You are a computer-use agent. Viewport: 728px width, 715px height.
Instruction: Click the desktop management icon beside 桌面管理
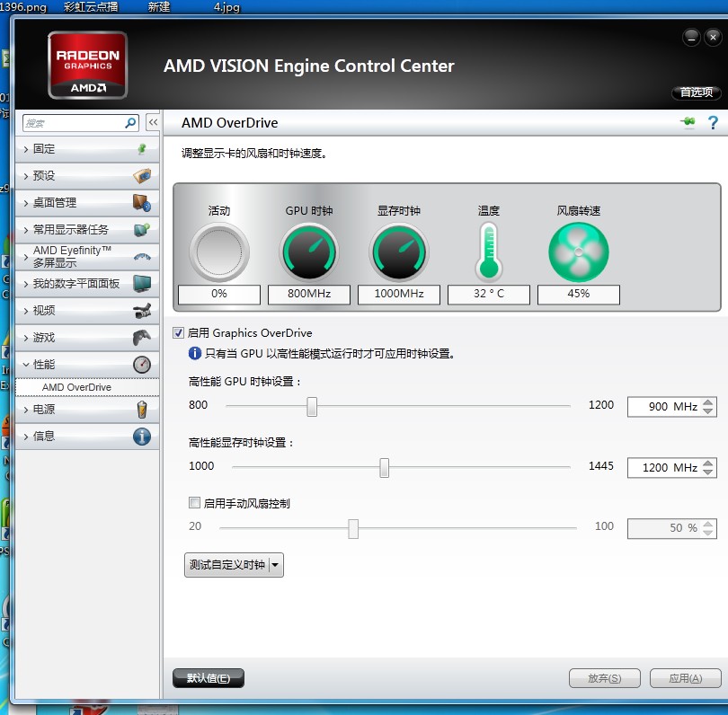pos(142,203)
